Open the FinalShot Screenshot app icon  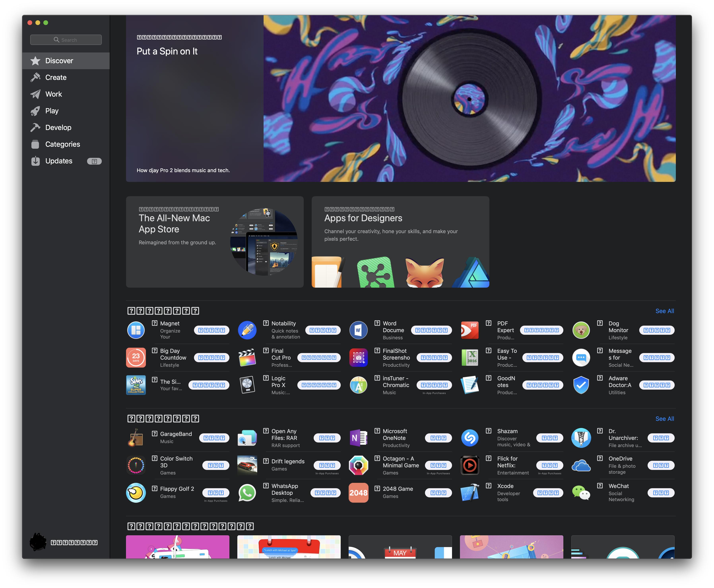[358, 358]
